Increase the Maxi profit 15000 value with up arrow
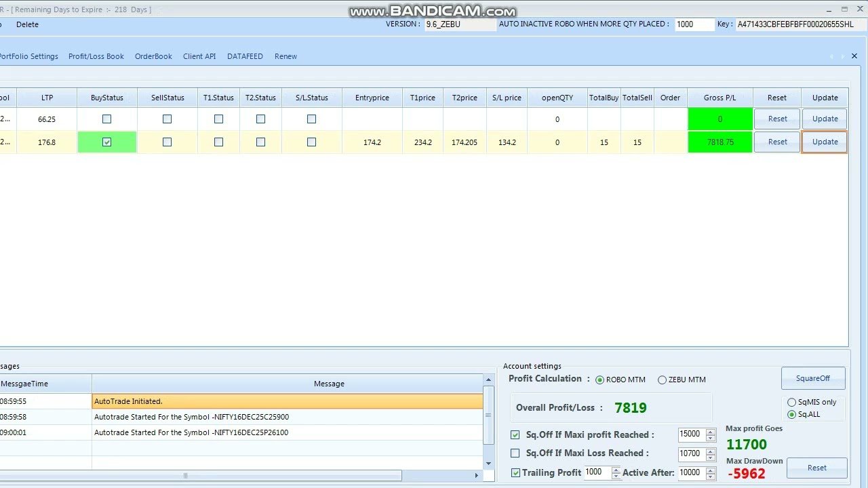Image resolution: width=868 pixels, height=488 pixels. click(x=711, y=432)
